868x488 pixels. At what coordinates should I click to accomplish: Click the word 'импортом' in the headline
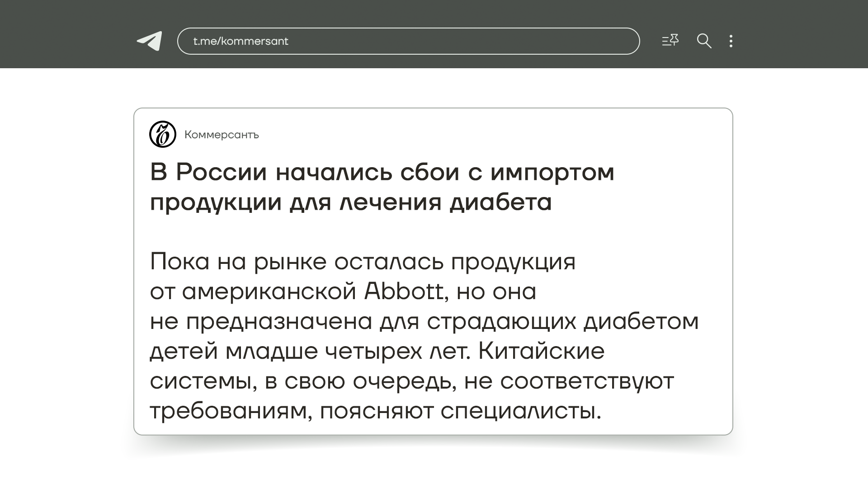(552, 172)
